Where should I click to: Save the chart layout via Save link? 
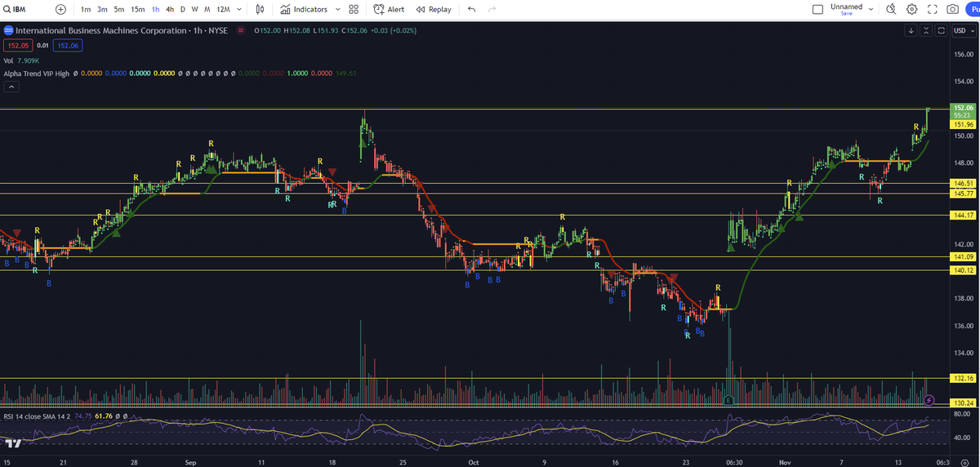pyautogui.click(x=846, y=14)
